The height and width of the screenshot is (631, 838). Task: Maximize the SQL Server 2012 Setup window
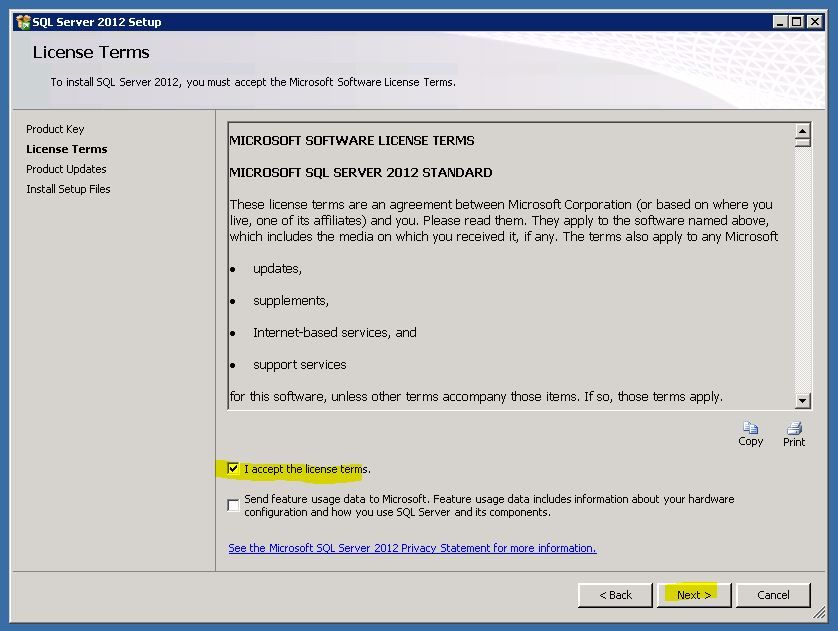[x=797, y=22]
